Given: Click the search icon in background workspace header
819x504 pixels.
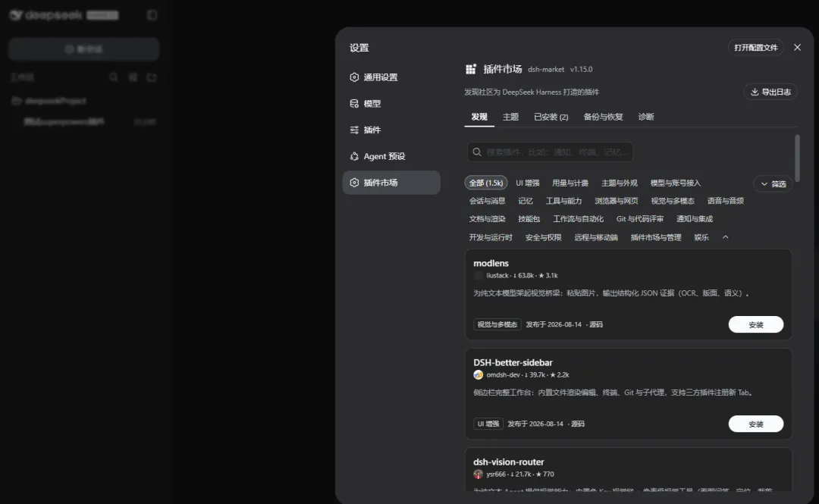Looking at the screenshot, I should [x=113, y=77].
